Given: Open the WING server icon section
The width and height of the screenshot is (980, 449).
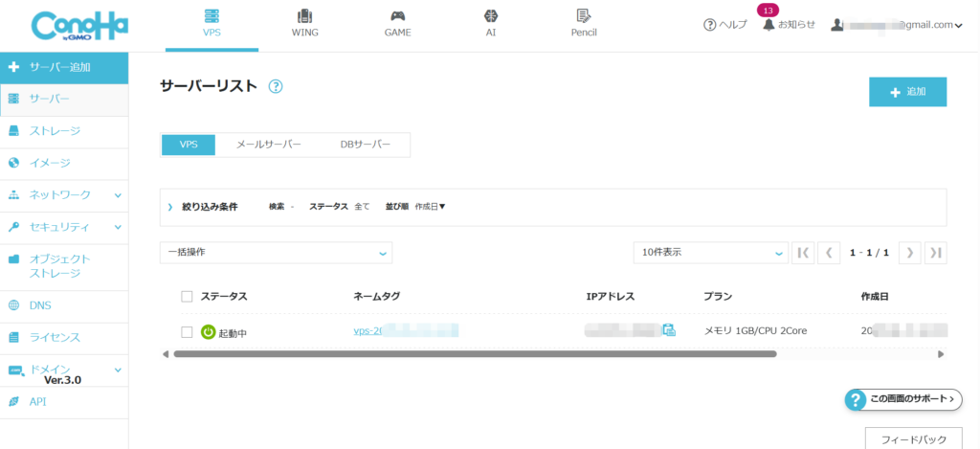Looking at the screenshot, I should (x=304, y=16).
